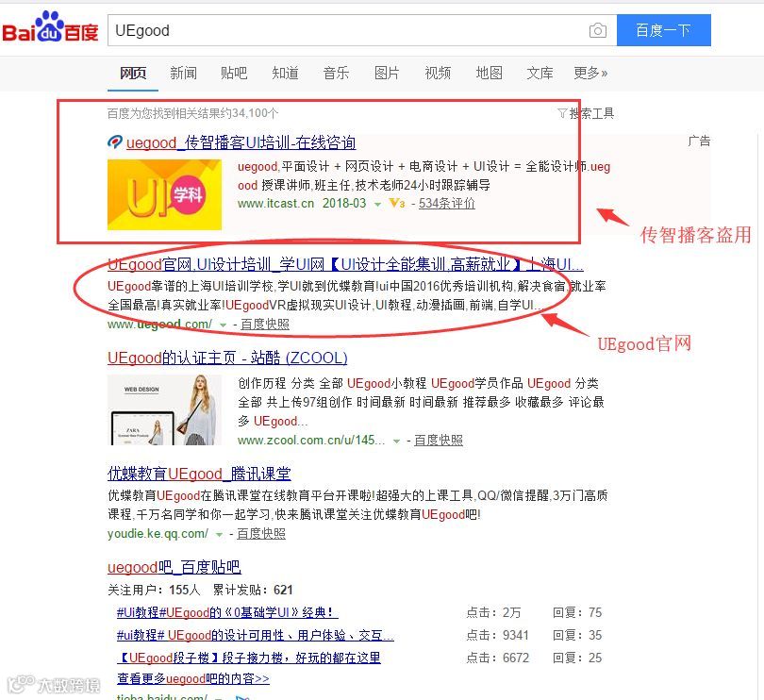The image size is (764, 700).
Task: Click the UI学科 ad thumbnail image
Action: (164, 194)
